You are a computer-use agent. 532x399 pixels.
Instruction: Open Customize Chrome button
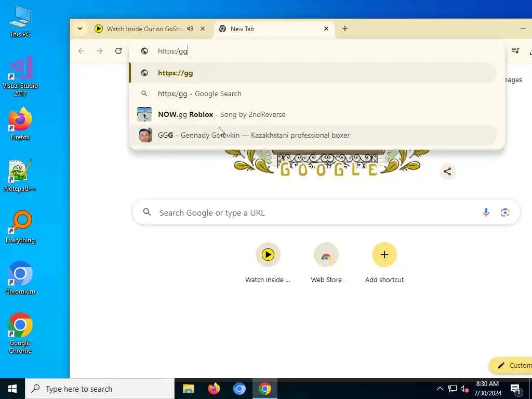[x=511, y=365]
